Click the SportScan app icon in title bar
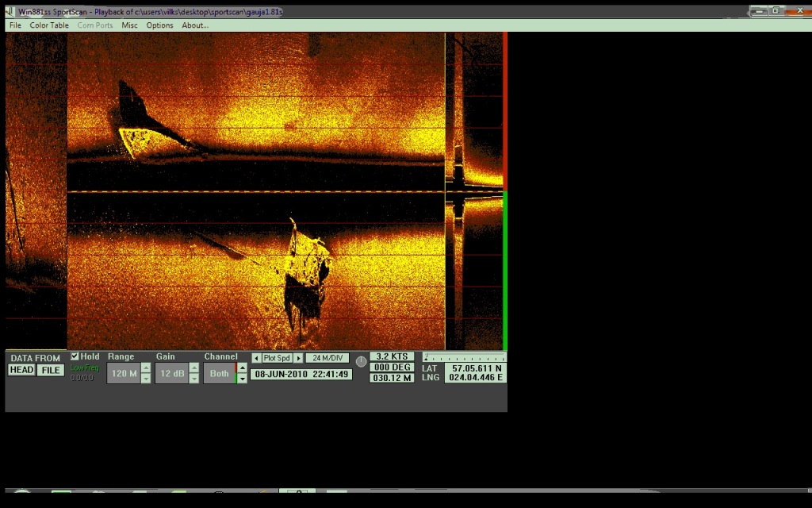Image resolution: width=812 pixels, height=508 pixels. 10,12
